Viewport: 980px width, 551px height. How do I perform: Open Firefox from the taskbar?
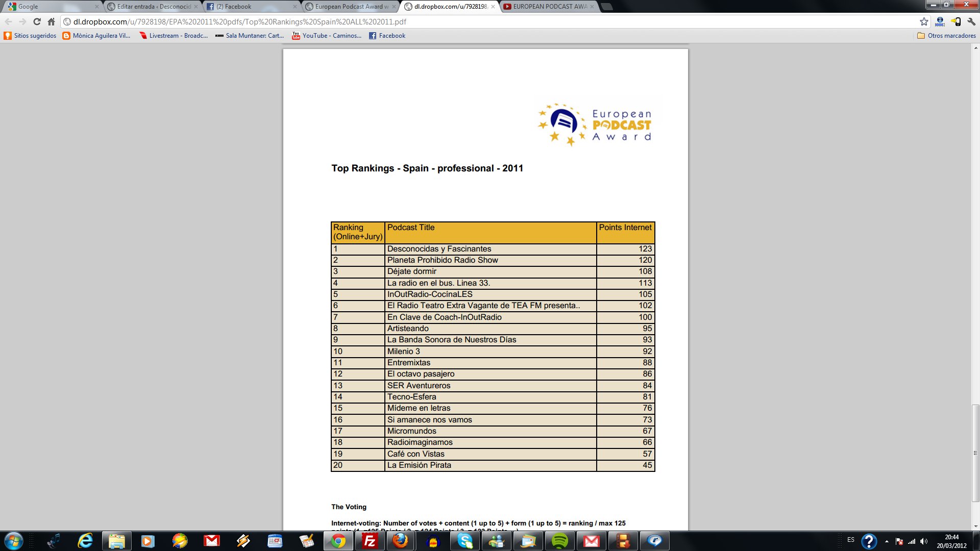coord(401,541)
